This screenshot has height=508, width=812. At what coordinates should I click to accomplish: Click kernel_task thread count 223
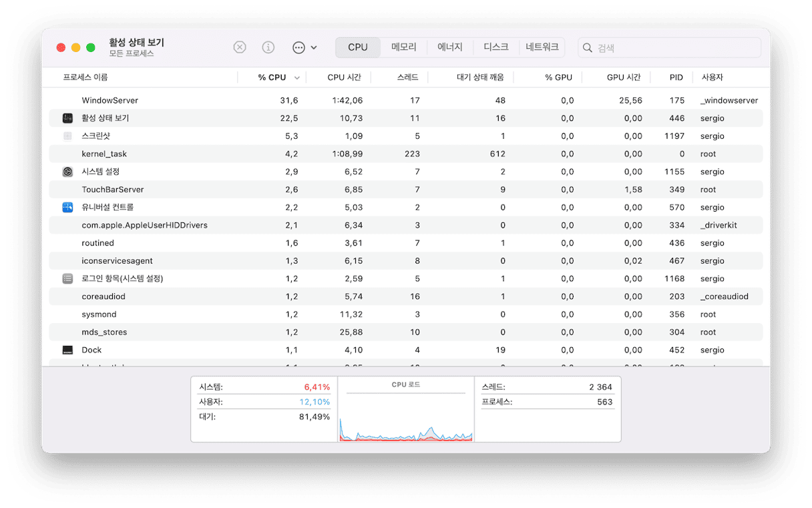[x=412, y=154]
